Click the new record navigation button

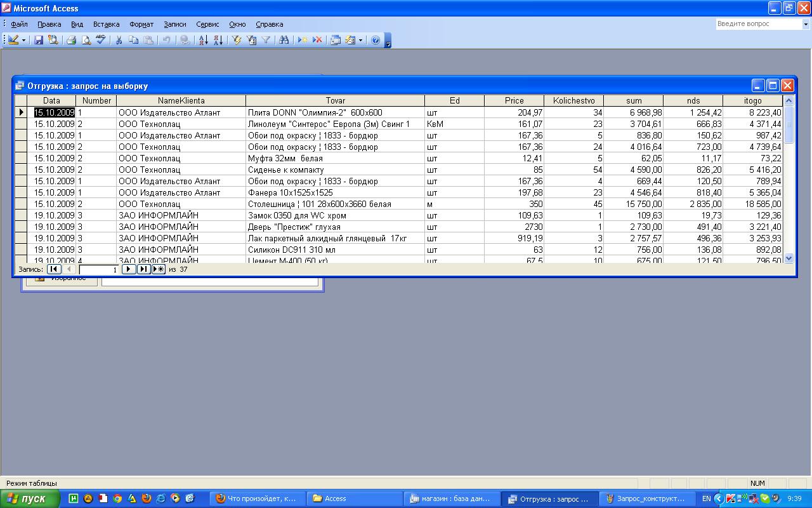159,269
